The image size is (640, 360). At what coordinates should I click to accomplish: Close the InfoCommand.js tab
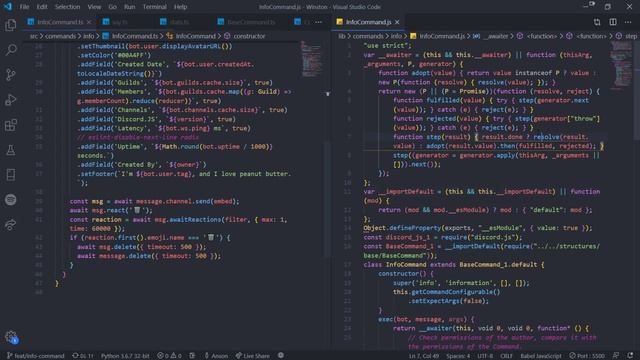(x=397, y=22)
